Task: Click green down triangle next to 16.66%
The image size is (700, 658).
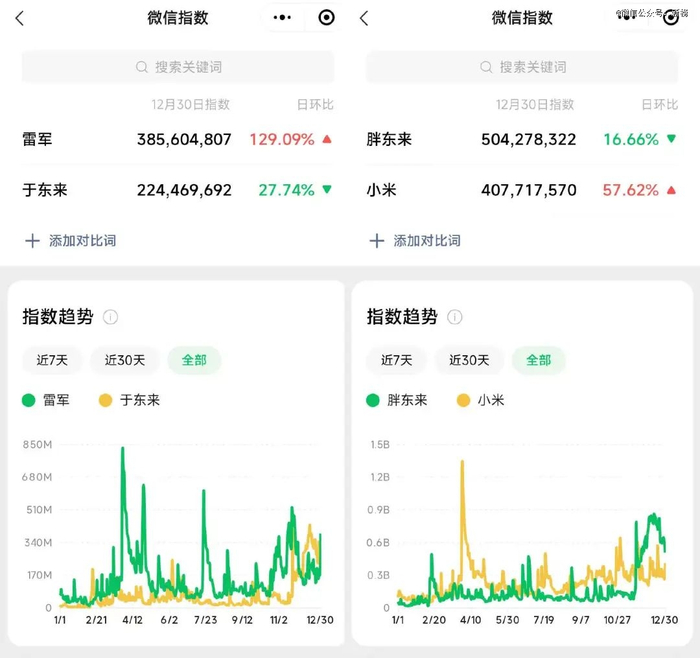Action: coord(671,139)
